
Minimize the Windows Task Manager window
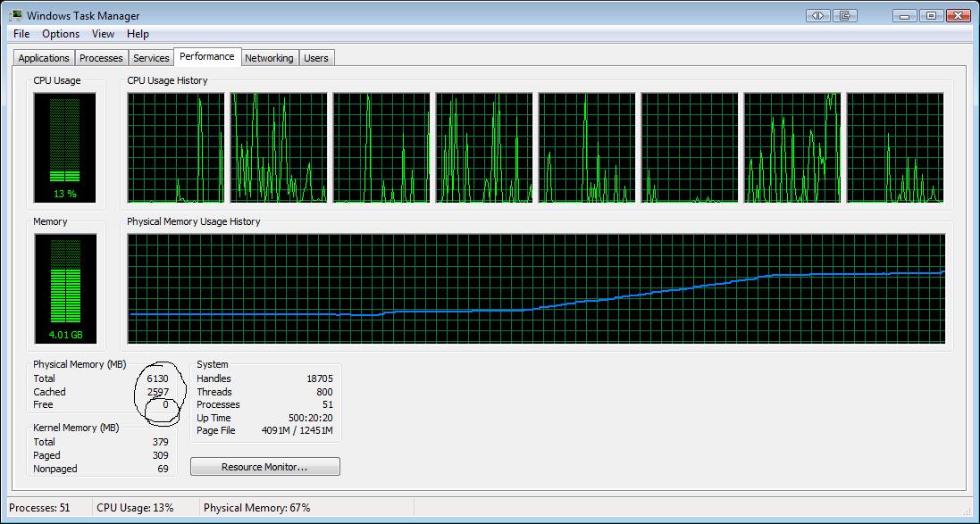[905, 15]
